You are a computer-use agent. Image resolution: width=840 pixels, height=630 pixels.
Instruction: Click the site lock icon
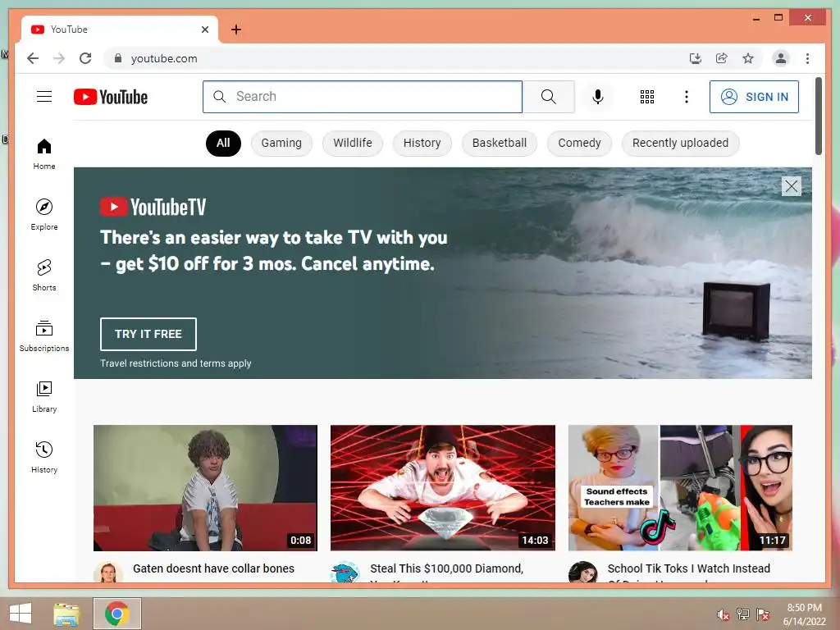tap(118, 58)
